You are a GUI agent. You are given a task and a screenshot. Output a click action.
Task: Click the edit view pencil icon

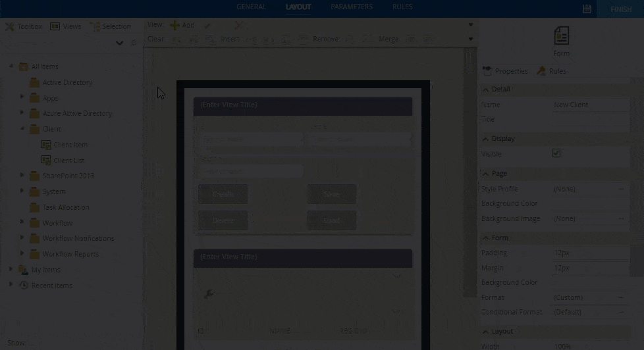[208, 26]
